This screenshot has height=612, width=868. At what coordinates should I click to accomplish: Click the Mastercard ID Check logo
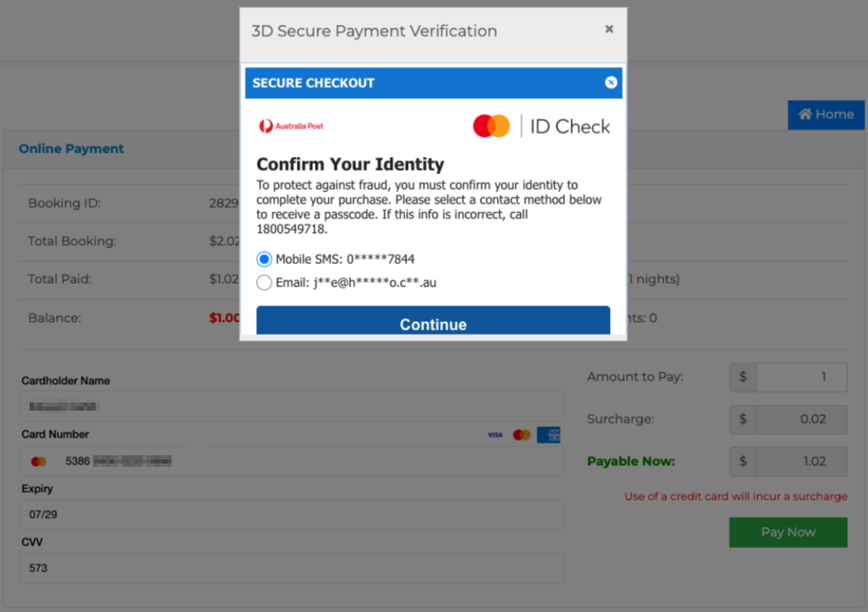point(542,126)
